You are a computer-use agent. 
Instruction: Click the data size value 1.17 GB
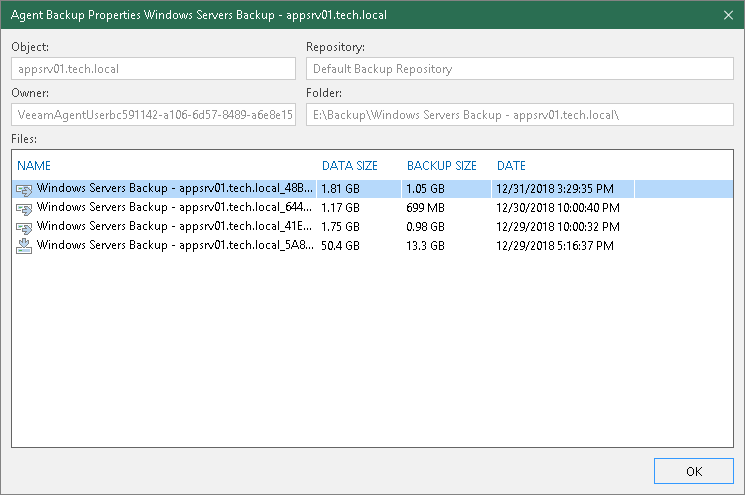tap(340, 208)
